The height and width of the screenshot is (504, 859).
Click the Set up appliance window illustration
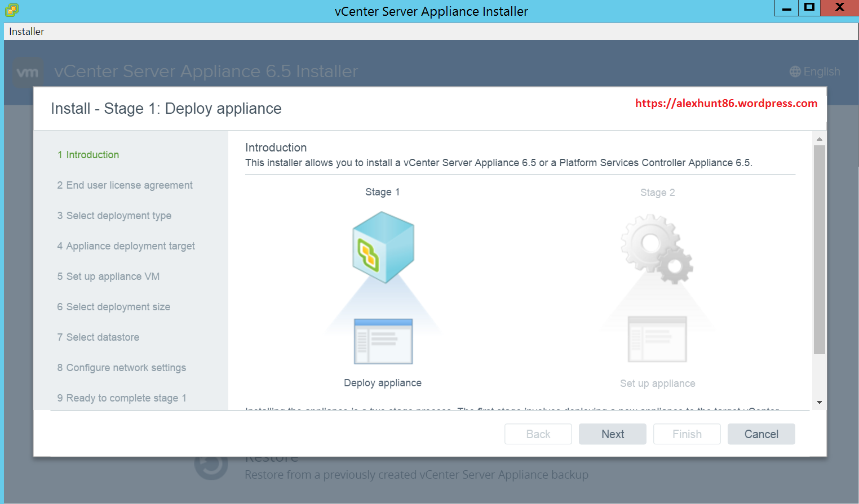point(657,340)
